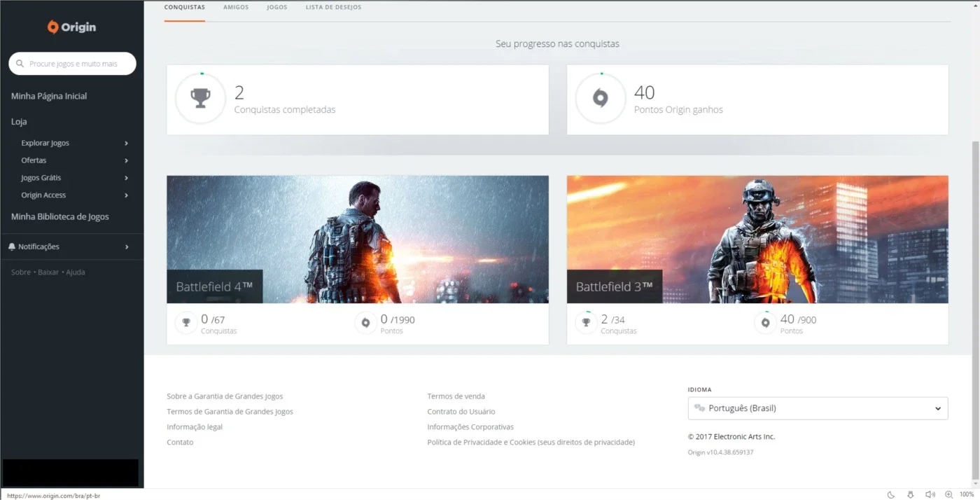Click the page vertical scrollbar
Viewport: 980px width, 500px height.
pos(976,308)
